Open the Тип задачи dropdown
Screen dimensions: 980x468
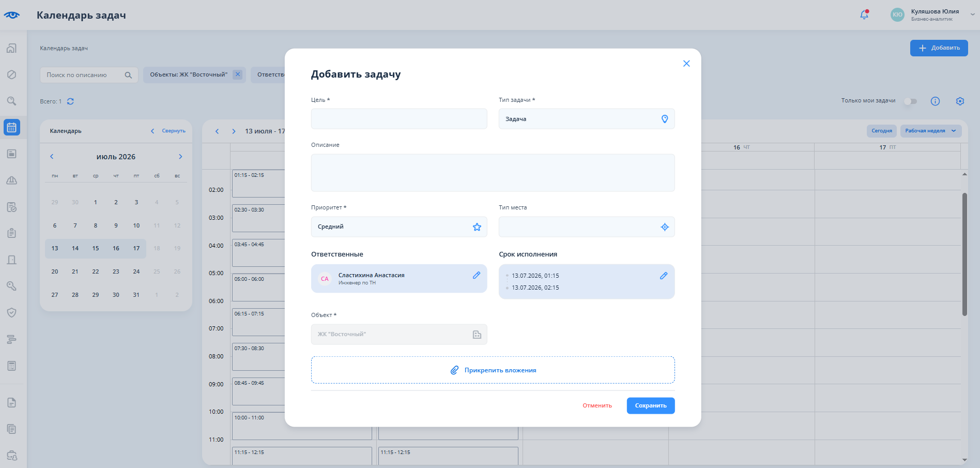587,119
